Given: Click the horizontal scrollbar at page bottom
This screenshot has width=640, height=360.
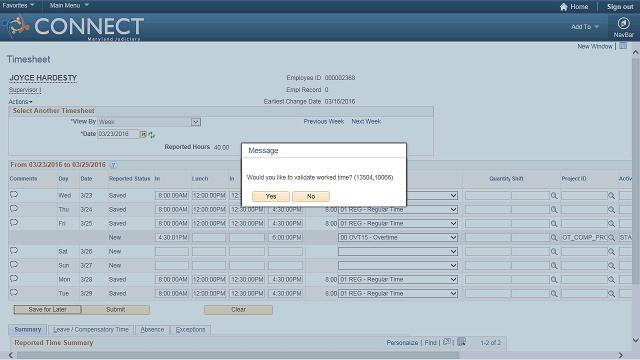Looking at the screenshot, I should pyautogui.click(x=238, y=355).
